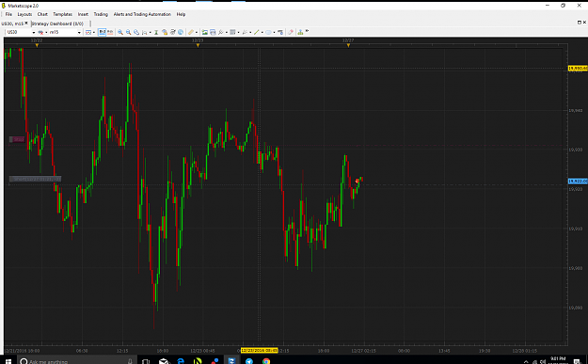Expand the dropdown arrow beside the red crossed icon
This screenshot has height=364, width=588.
pos(46,33)
